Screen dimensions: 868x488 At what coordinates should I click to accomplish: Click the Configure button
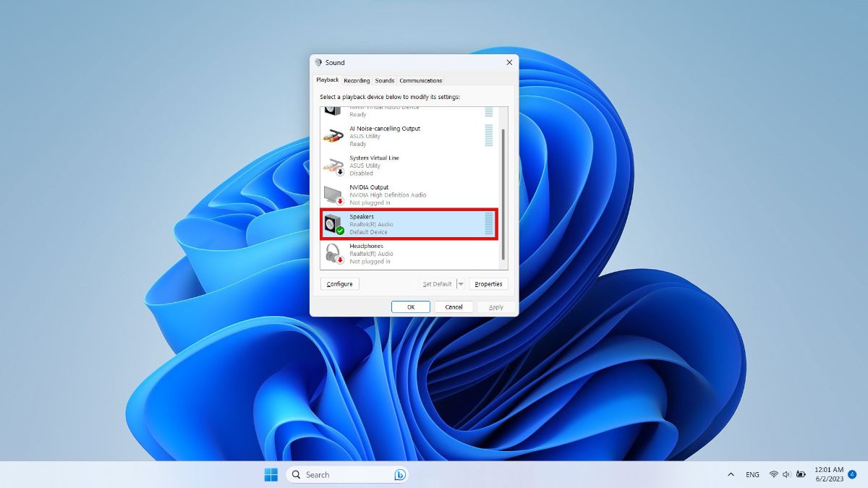340,284
